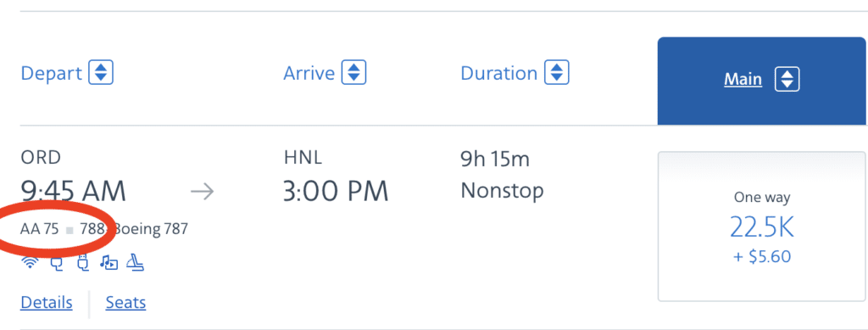The image size is (868, 330).
Task: Click the 788-Boeing 787 aircraft text
Action: (x=134, y=229)
